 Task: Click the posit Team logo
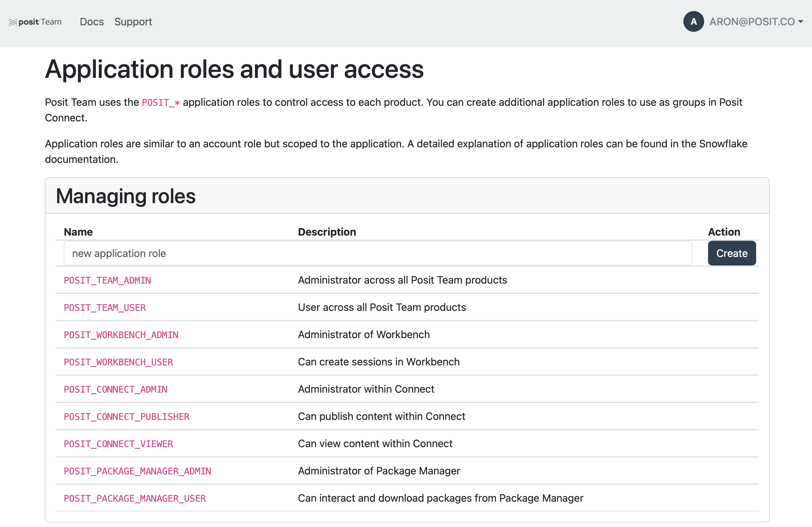(35, 22)
